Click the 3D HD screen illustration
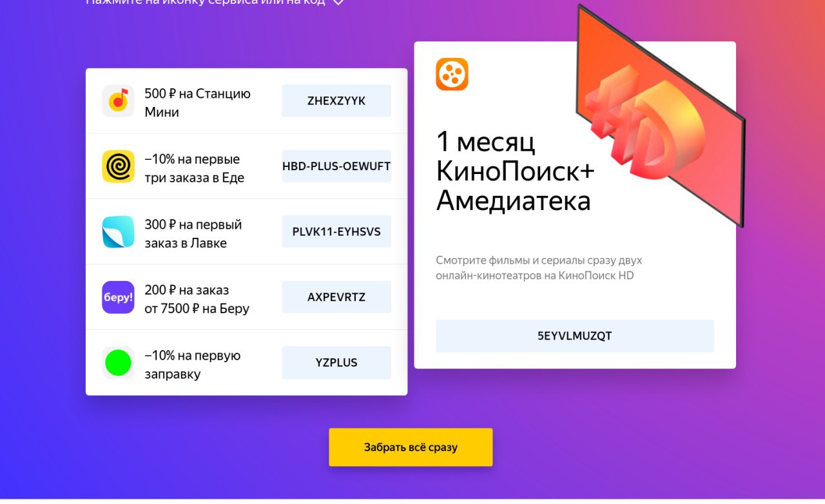Screen dimensions: 825x504 tap(661, 116)
